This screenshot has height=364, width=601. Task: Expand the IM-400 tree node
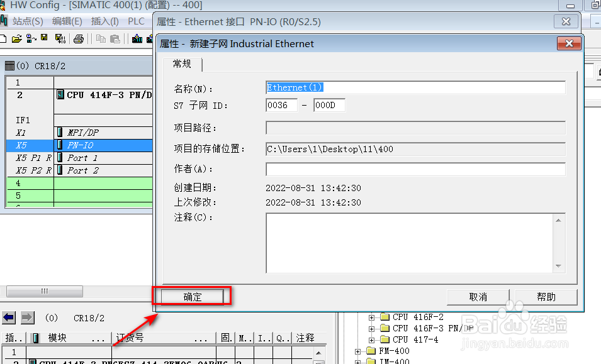click(x=357, y=361)
